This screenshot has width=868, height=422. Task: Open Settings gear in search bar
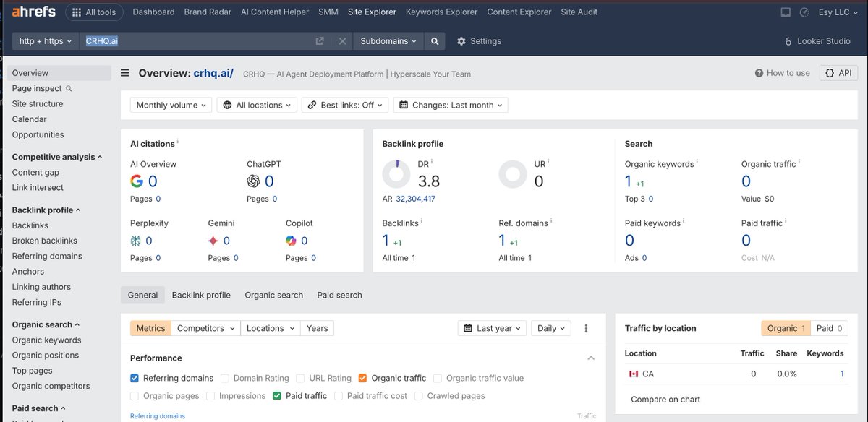click(x=479, y=41)
